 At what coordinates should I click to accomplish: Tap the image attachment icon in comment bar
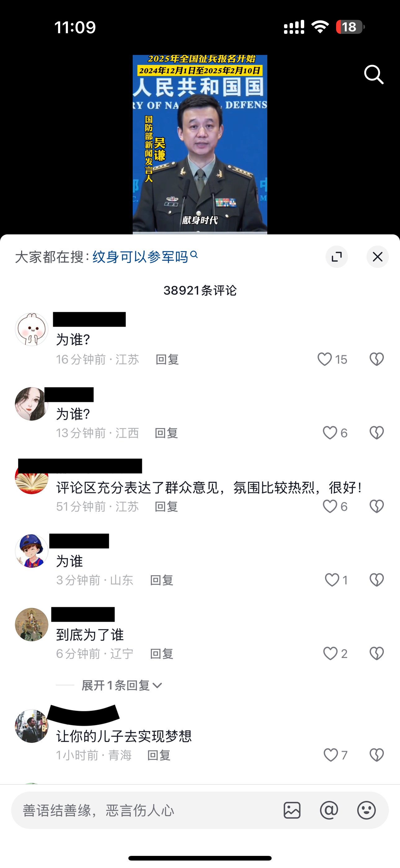292,810
